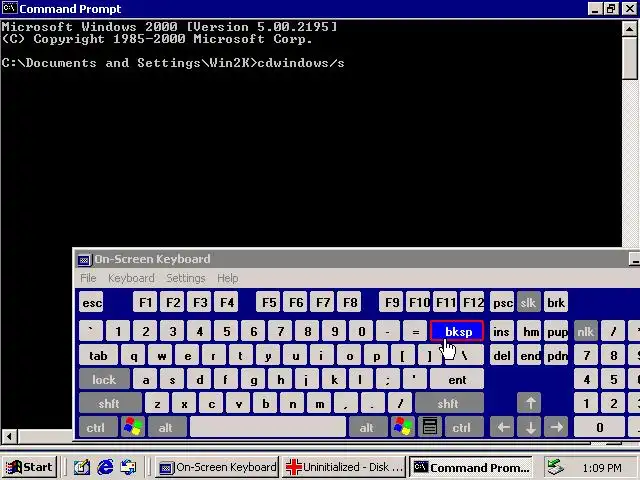The height and width of the screenshot is (480, 640).
Task: Click the Command Prompt title bar icon
Action: (x=9, y=8)
